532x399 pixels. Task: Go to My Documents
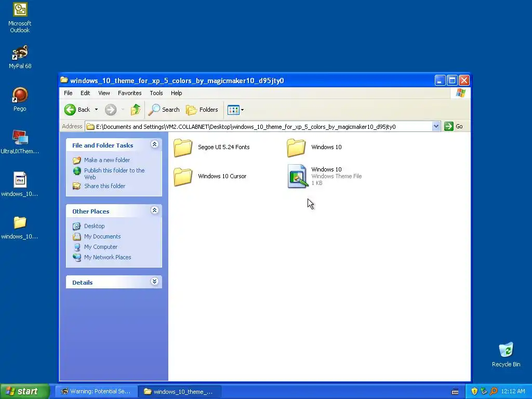[97, 236]
